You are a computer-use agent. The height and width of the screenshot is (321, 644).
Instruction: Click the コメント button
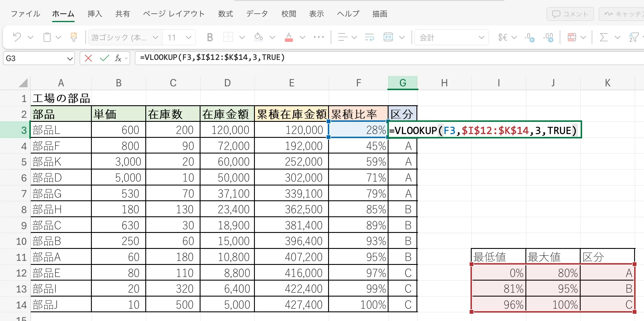[x=570, y=14]
